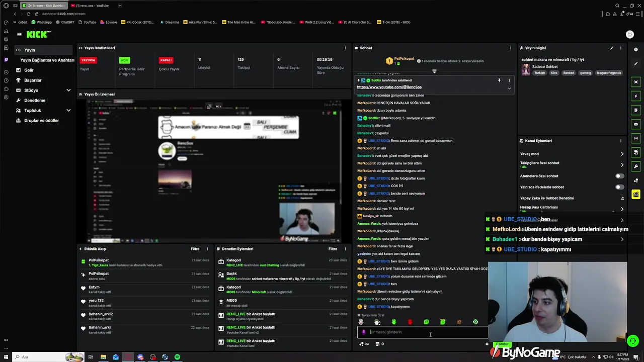This screenshot has width=644, height=362.
Task: Open the hamburger menu next to Kick logo
Action: pyautogui.click(x=19, y=34)
